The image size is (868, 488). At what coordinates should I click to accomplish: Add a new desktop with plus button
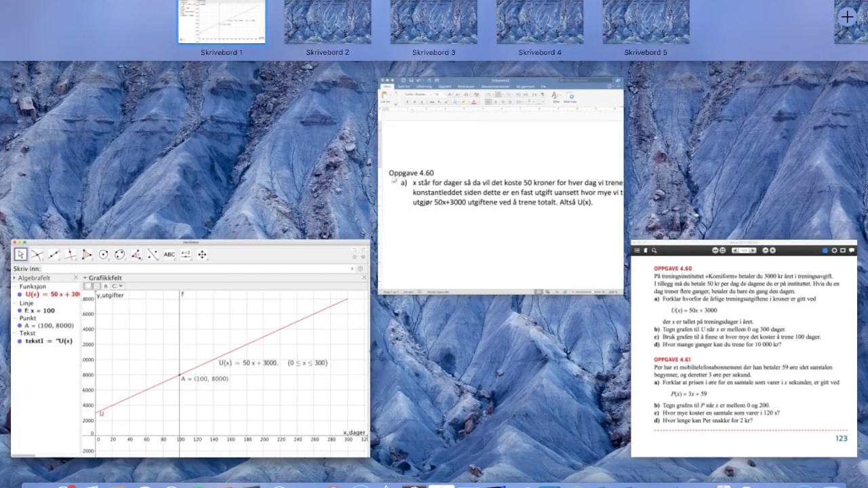pos(847,18)
